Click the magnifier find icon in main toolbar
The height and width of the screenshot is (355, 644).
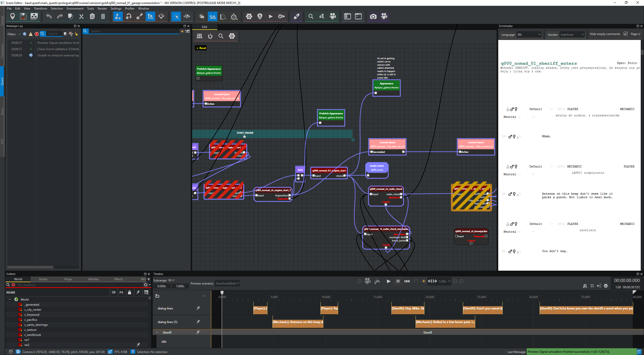point(311,17)
